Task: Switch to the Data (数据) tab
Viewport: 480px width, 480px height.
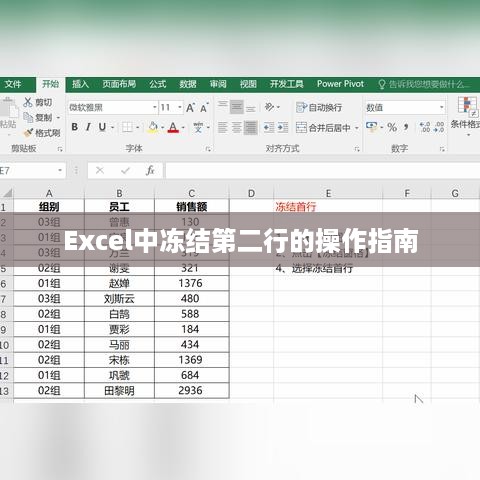Action: point(188,84)
